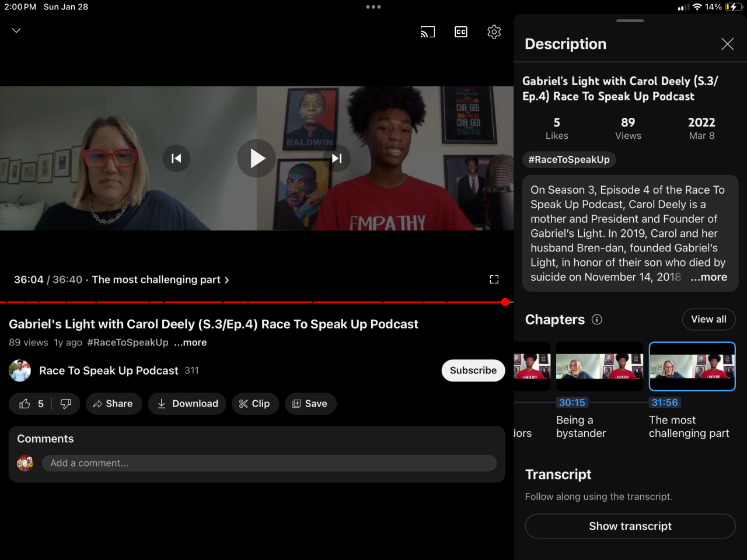The height and width of the screenshot is (560, 747).
Task: Enter fullscreen mode icon
Action: pos(494,279)
